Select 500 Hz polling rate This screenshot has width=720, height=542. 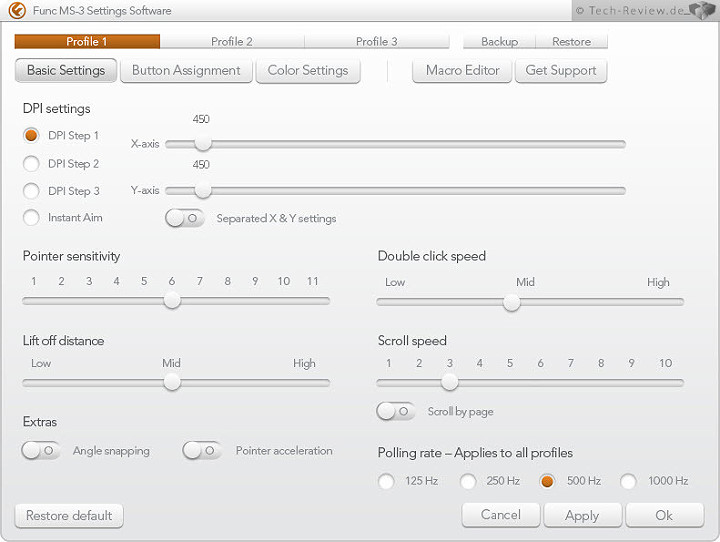(x=547, y=481)
